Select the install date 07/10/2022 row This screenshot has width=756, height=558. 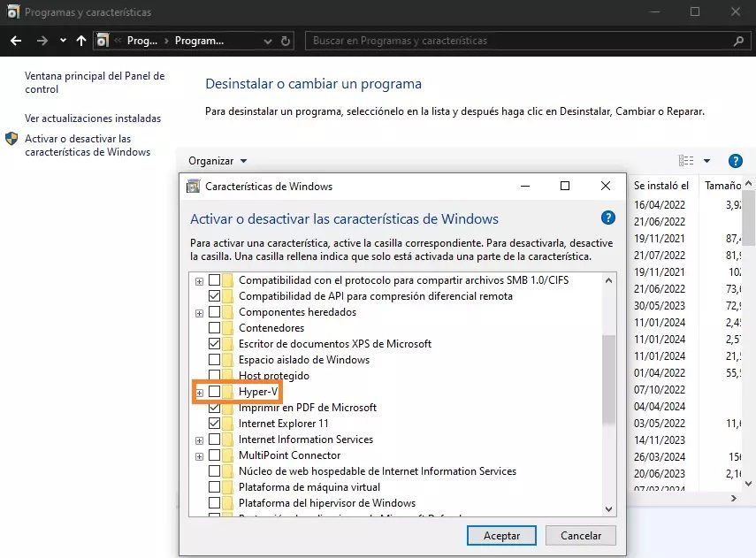(x=659, y=389)
